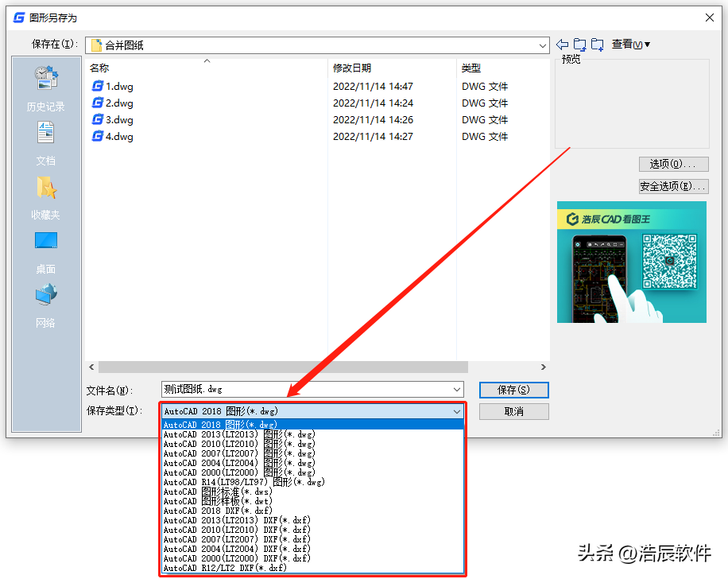Click the 4.dwg file icon
The width and height of the screenshot is (728, 579).
(x=97, y=136)
